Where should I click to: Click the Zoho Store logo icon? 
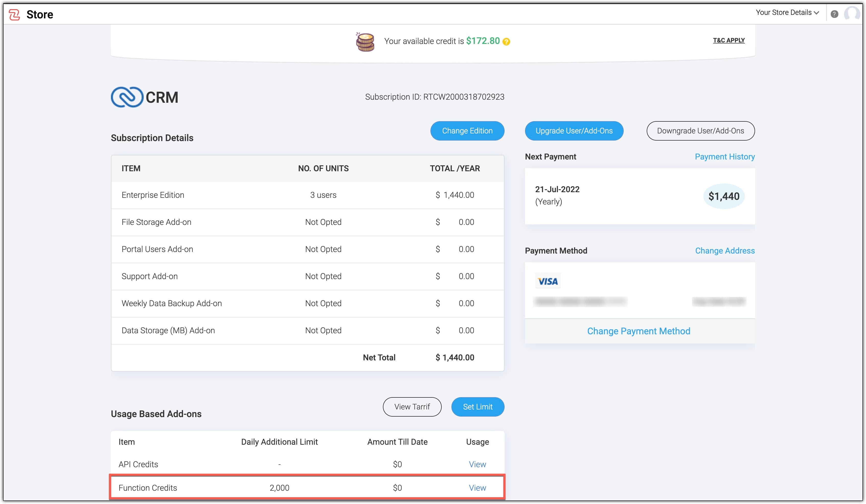coord(14,14)
